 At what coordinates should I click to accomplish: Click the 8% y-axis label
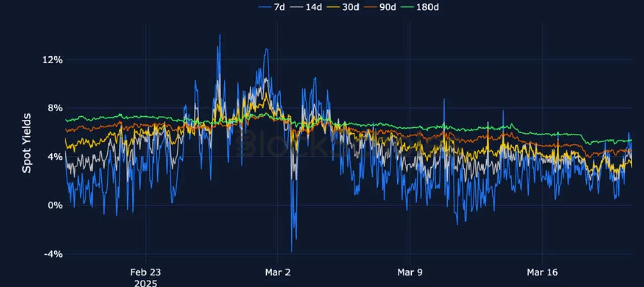coord(55,108)
